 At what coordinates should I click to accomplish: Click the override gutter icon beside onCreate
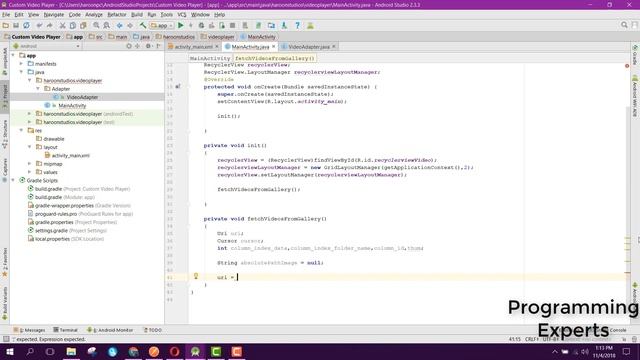click(x=178, y=87)
